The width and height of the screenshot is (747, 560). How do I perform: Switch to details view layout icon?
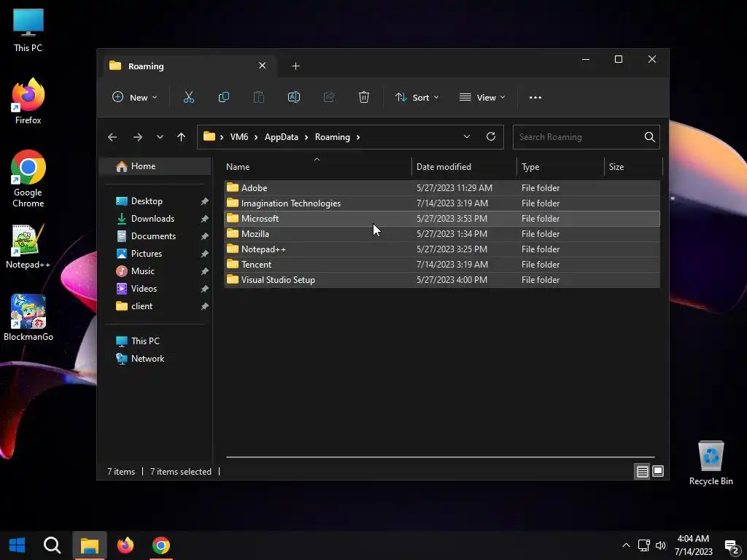point(642,472)
